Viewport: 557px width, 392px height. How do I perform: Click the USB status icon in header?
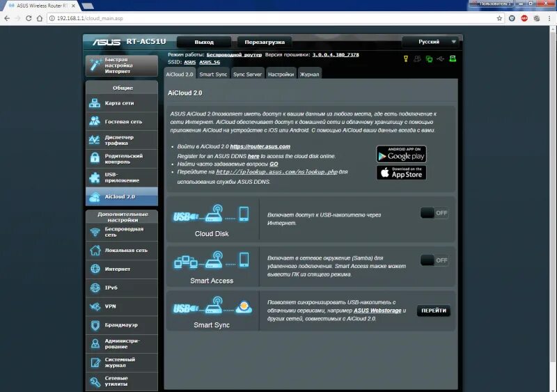pos(441,59)
